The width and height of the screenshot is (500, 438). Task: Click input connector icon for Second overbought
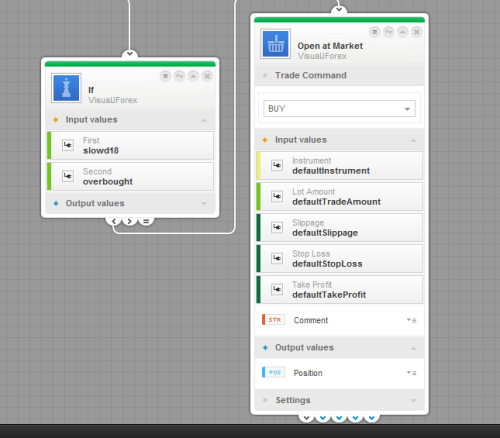point(68,176)
